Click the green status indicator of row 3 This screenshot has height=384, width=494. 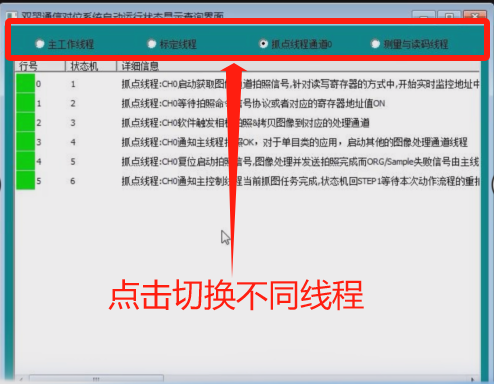point(25,142)
